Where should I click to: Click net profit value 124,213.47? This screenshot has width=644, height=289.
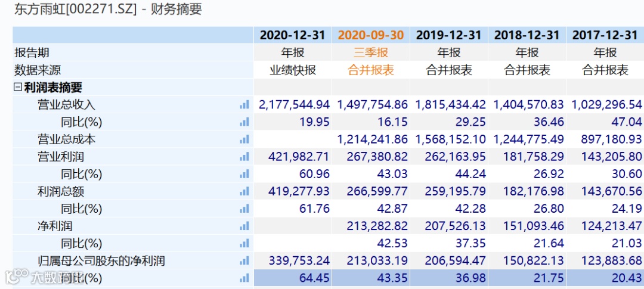click(611, 226)
